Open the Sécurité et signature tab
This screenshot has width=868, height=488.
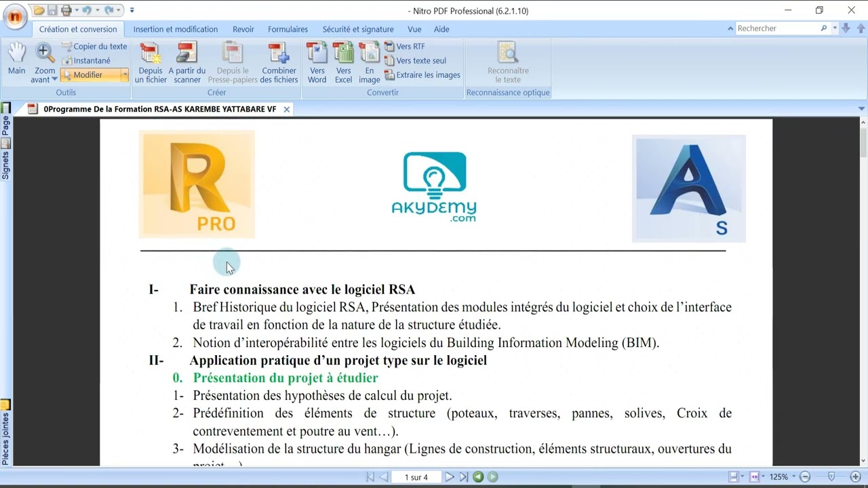[x=358, y=29]
